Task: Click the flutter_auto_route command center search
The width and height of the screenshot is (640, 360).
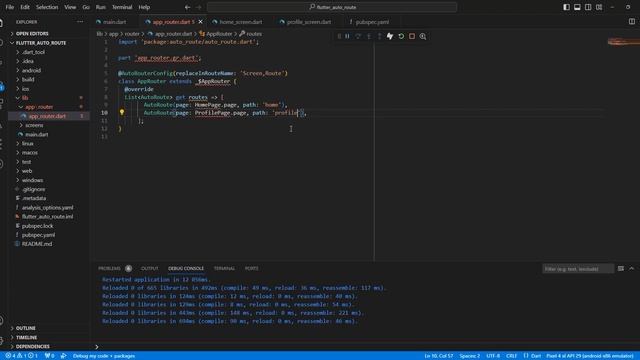Action: (332, 7)
